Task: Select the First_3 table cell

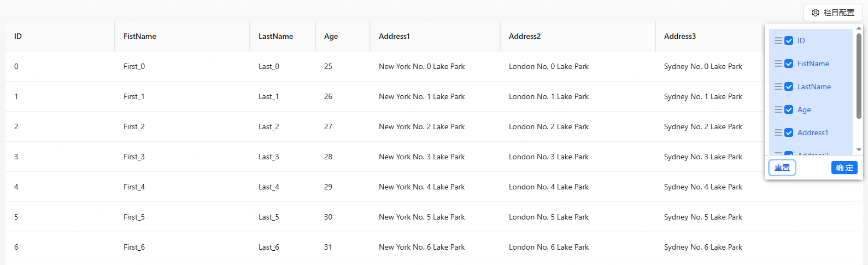Action: [x=134, y=157]
